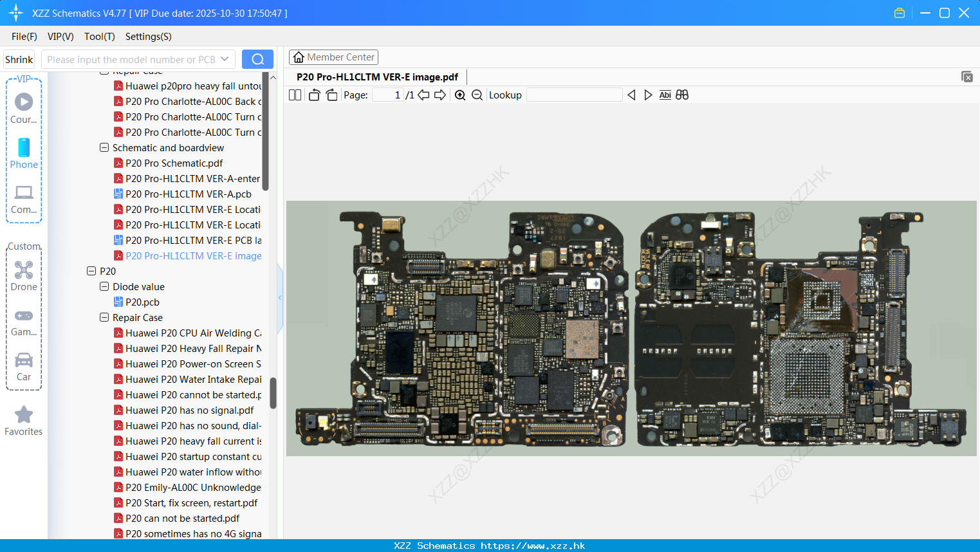This screenshot has width=980, height=552.
Task: Open Huawei P20 Heavy Fall Repair file
Action: pos(187,348)
